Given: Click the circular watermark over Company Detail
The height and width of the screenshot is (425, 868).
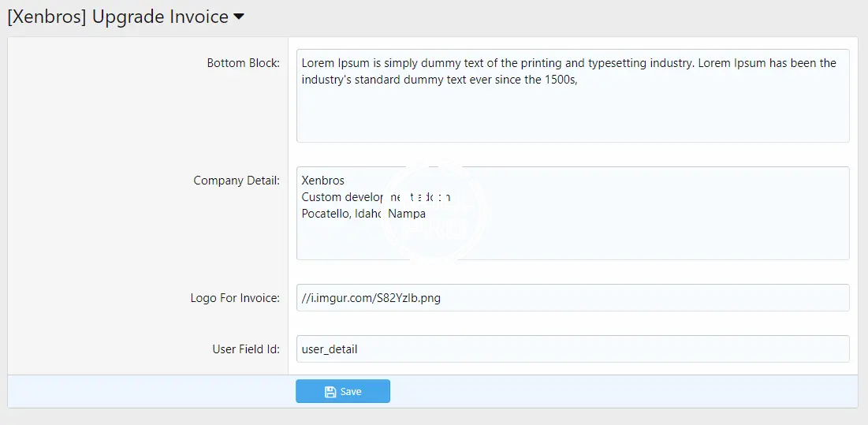Looking at the screenshot, I should (436, 211).
